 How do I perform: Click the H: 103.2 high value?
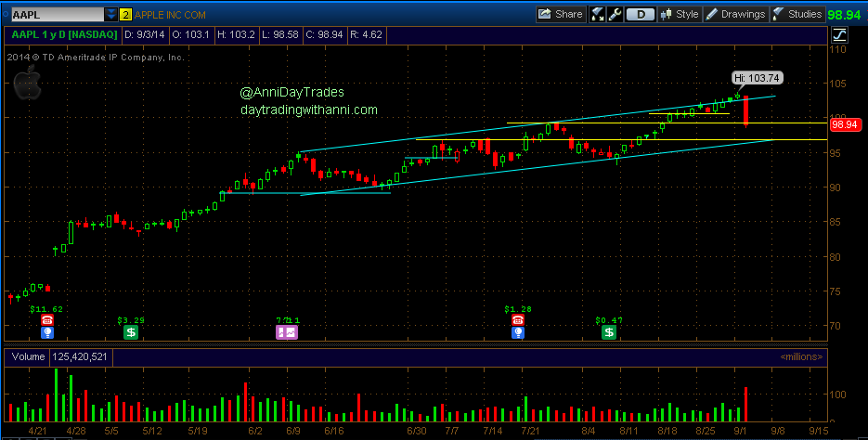point(236,35)
